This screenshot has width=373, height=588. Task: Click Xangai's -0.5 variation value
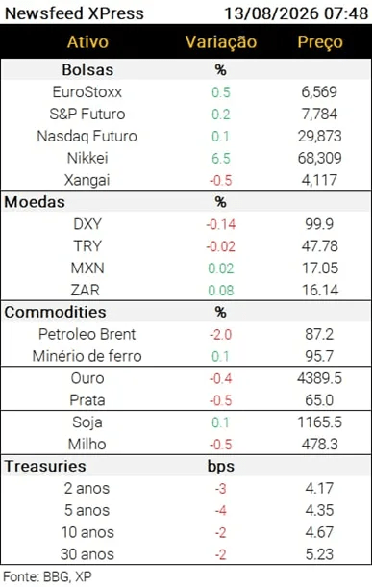[x=220, y=180]
